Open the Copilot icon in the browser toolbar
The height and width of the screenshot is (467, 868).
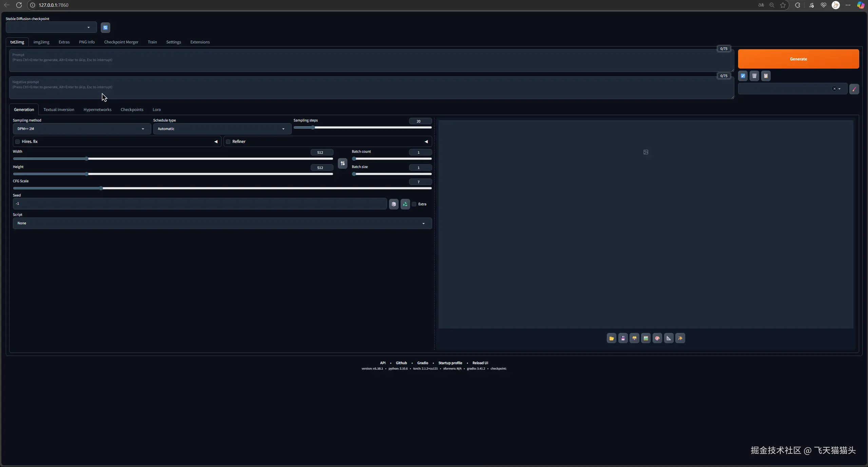861,5
